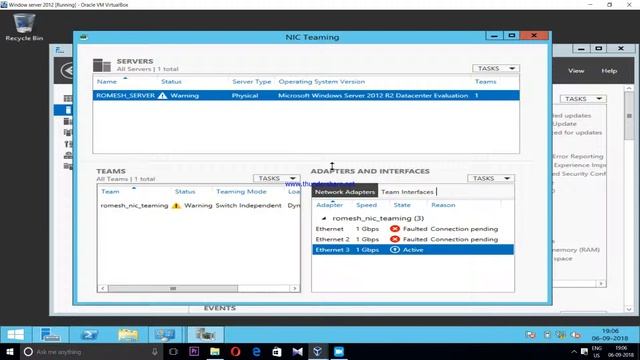The width and height of the screenshot is (640, 360).
Task: Click the red Faulted icon for Ethernet 2
Action: click(395, 239)
